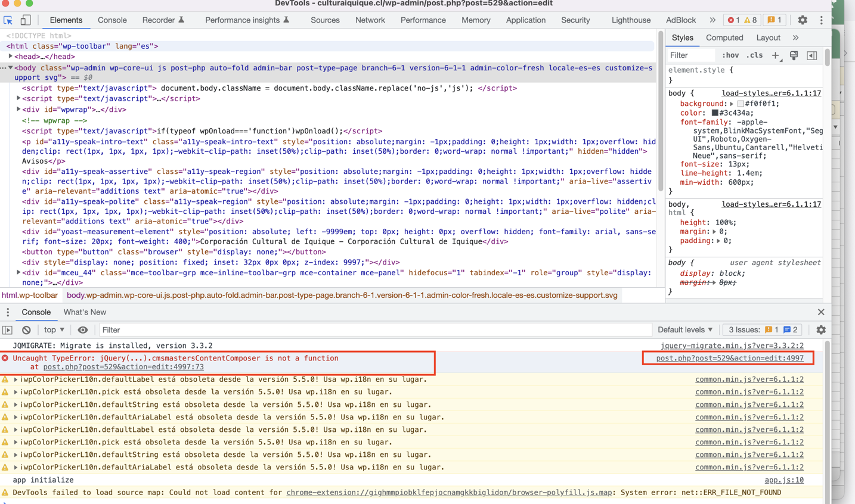
Task: Open the top JavaScript context dropdown
Action: tap(54, 330)
